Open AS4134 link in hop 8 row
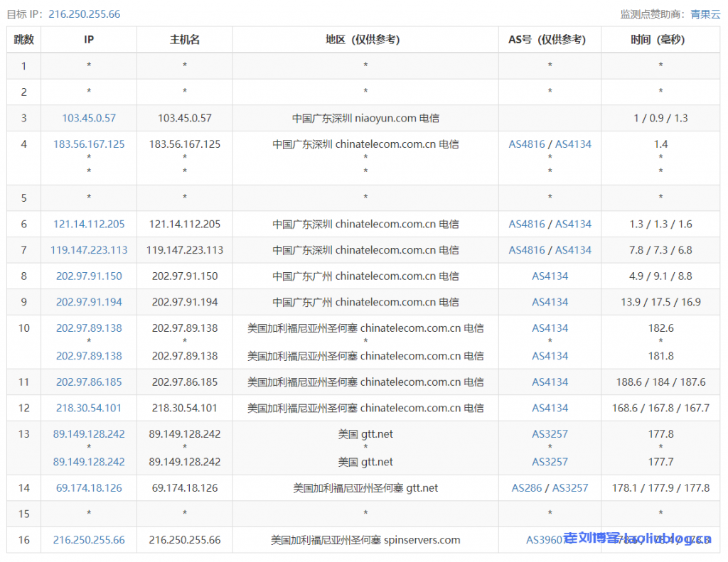 point(550,276)
